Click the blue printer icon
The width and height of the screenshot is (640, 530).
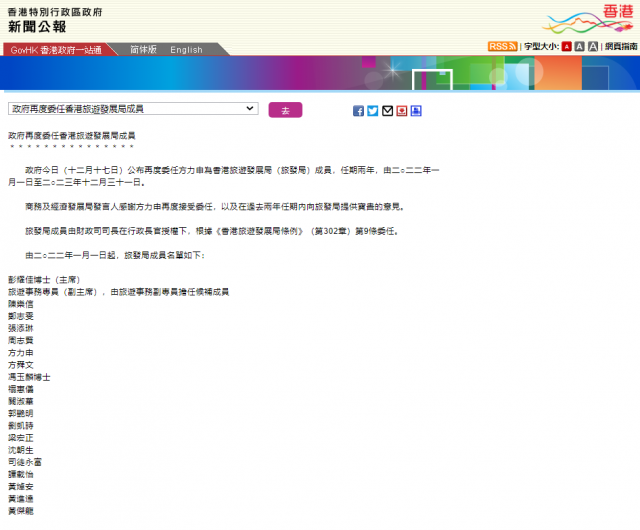tap(416, 111)
